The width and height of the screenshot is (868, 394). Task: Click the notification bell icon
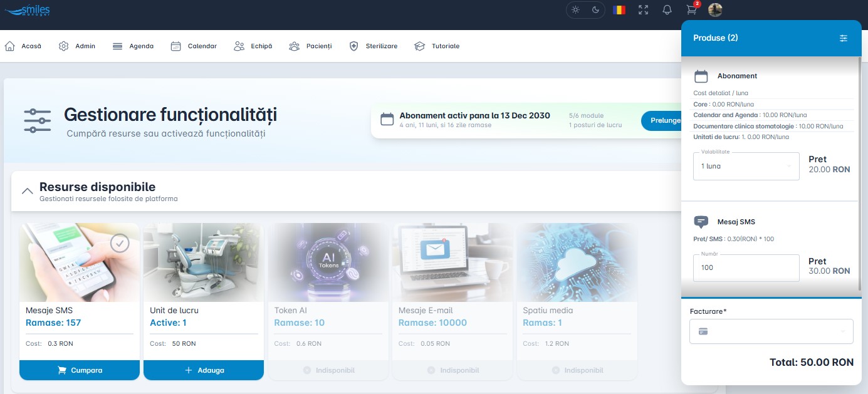[x=667, y=10]
